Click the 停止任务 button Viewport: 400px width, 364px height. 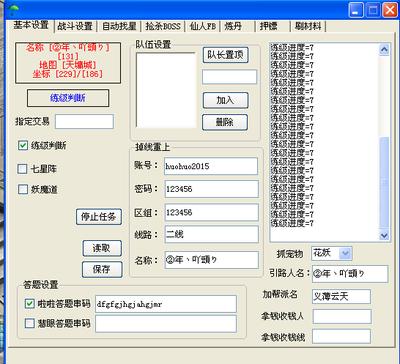tap(99, 217)
